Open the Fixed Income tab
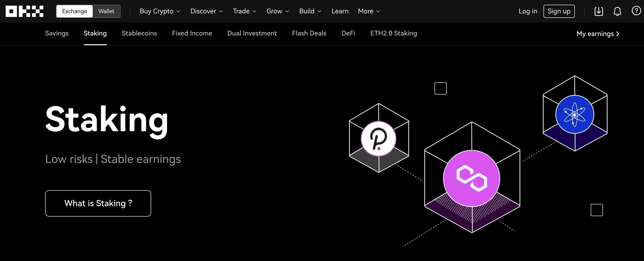This screenshot has width=644, height=261. 192,33
